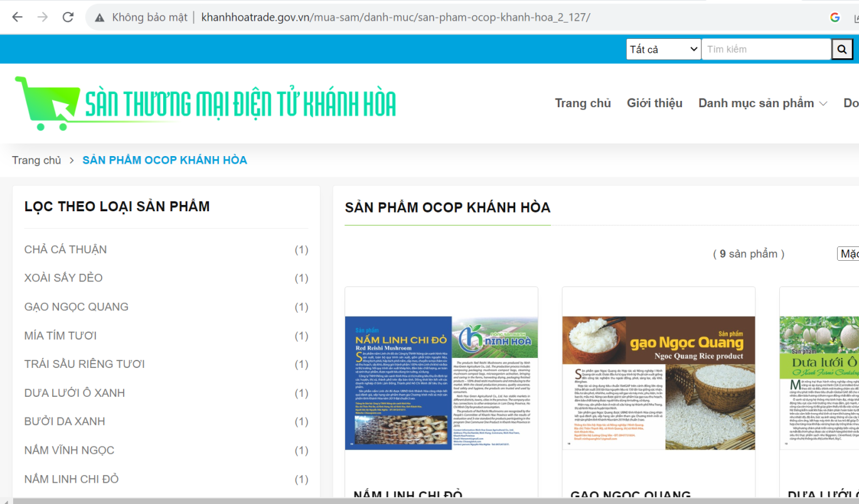
Task: Select 'Trang chủ' in the navigation menu
Action: click(x=582, y=103)
